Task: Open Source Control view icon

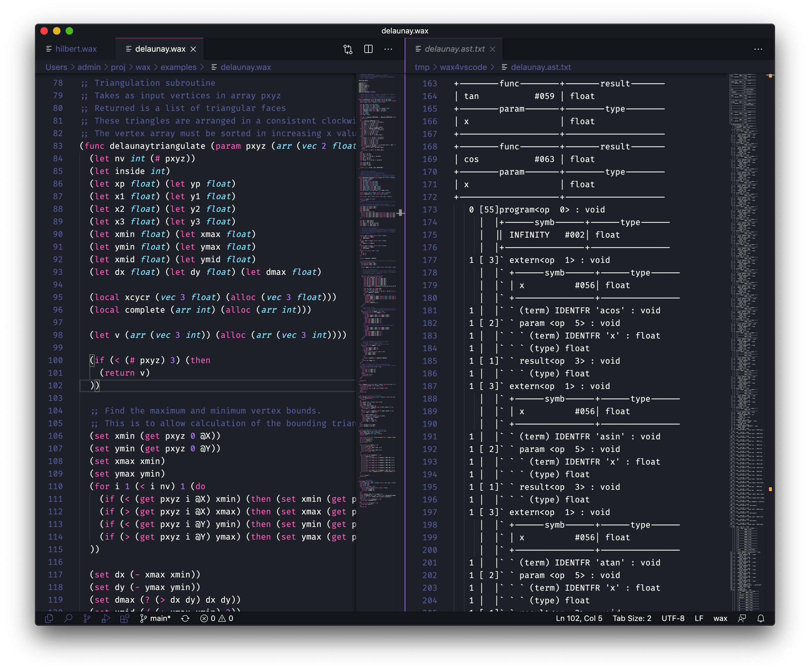Action: pos(87,618)
